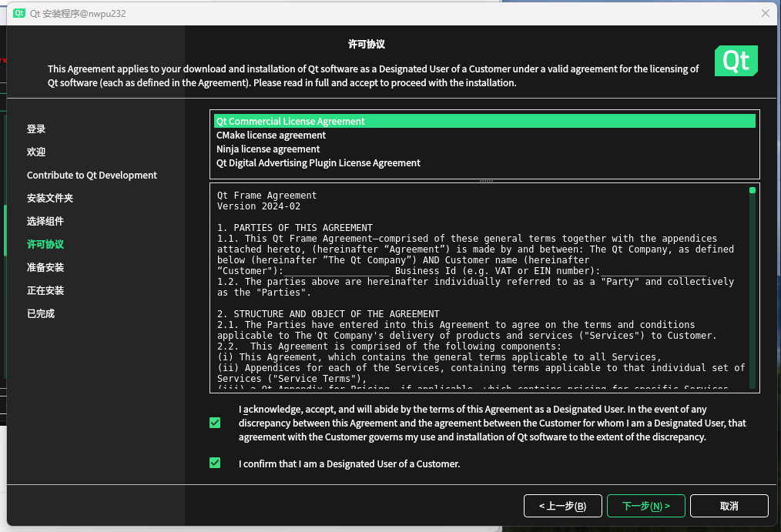
Task: Enable the agreement acknowledgement checkbox
Action: (x=215, y=423)
